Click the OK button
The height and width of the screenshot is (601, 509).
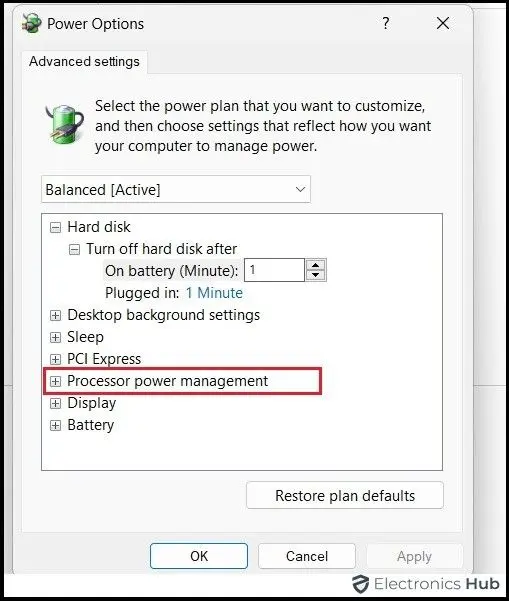pos(199,556)
